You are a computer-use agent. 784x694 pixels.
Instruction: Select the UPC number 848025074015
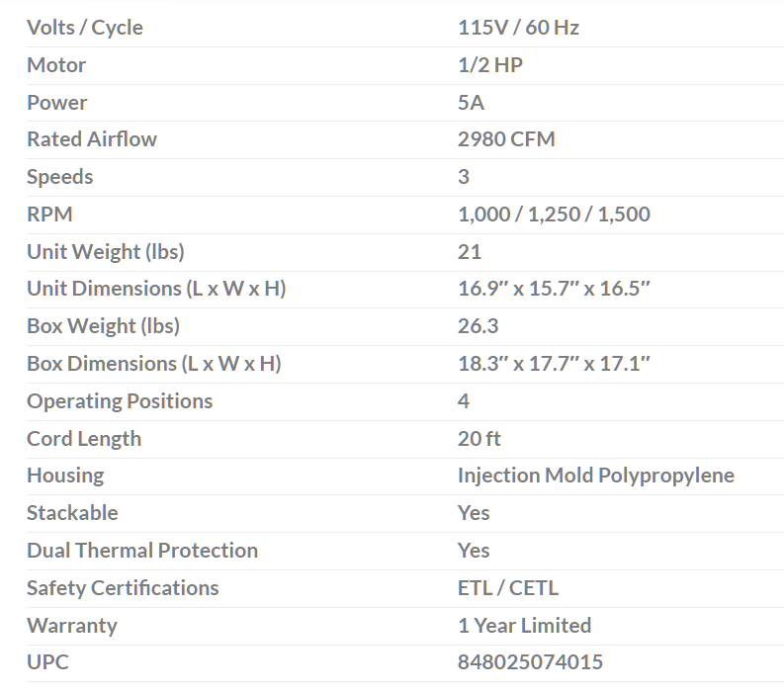530,662
